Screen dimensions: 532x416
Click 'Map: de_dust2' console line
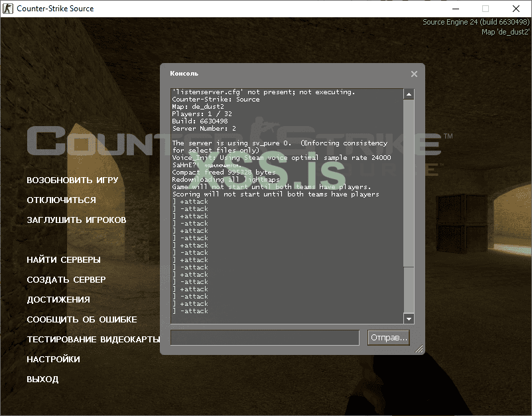(198, 107)
